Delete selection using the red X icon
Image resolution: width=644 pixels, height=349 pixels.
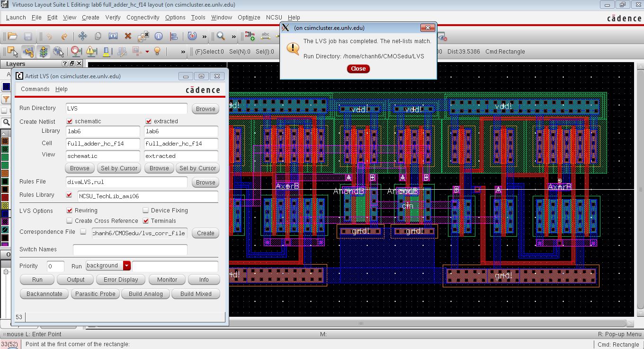pyautogui.click(x=127, y=36)
